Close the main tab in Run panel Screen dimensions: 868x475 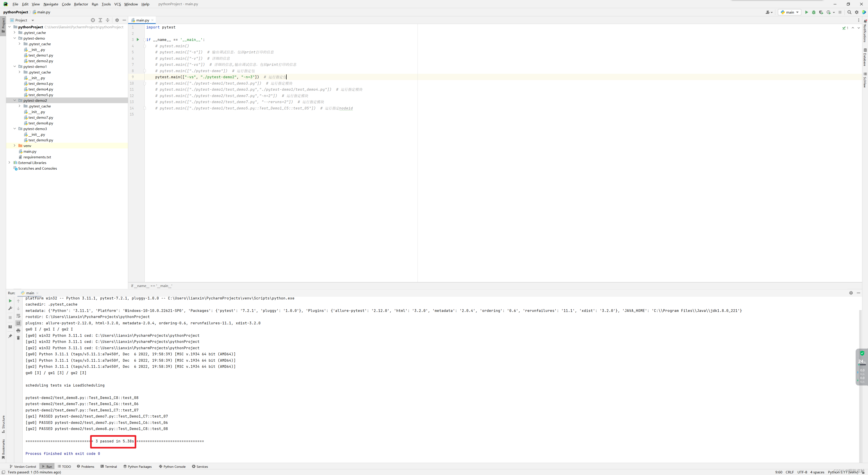tap(37, 293)
